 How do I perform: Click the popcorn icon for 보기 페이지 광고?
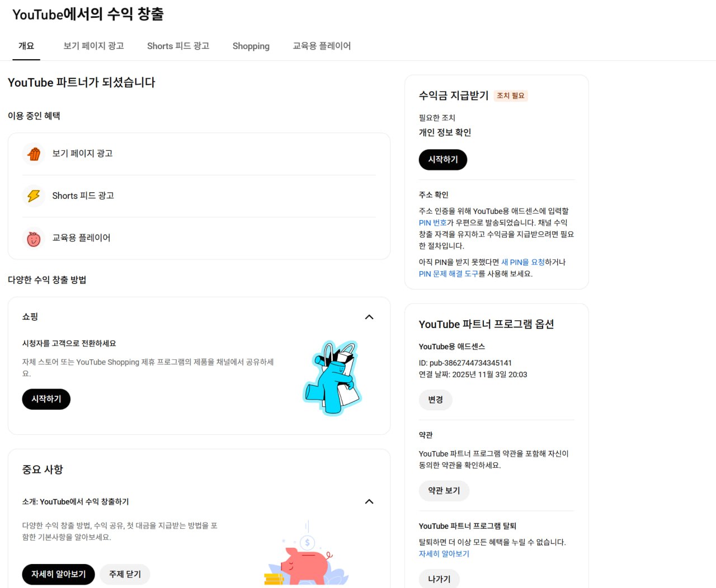pos(34,154)
